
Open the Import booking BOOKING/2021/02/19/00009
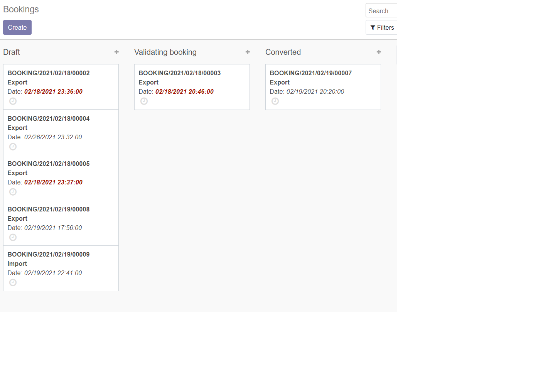coord(49,255)
